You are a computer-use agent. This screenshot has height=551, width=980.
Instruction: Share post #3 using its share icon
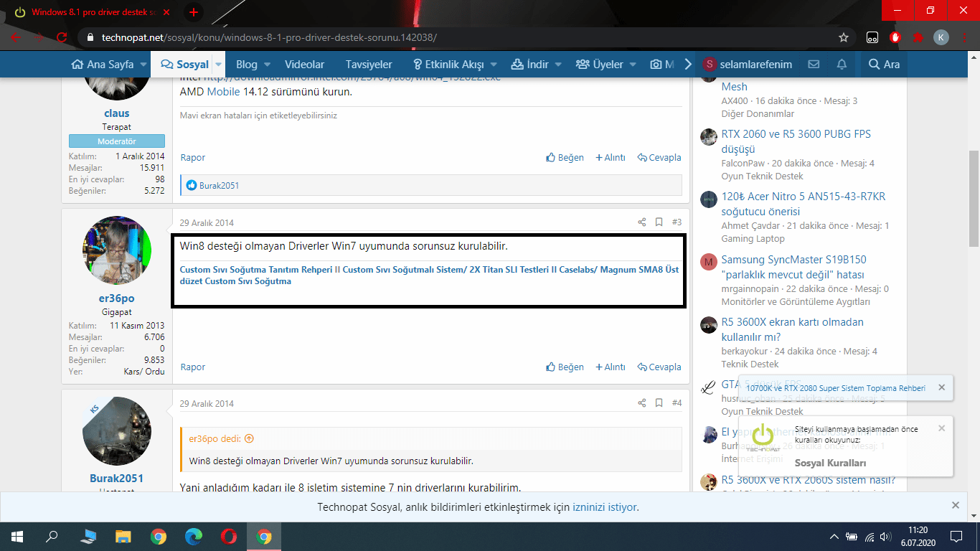(x=642, y=222)
